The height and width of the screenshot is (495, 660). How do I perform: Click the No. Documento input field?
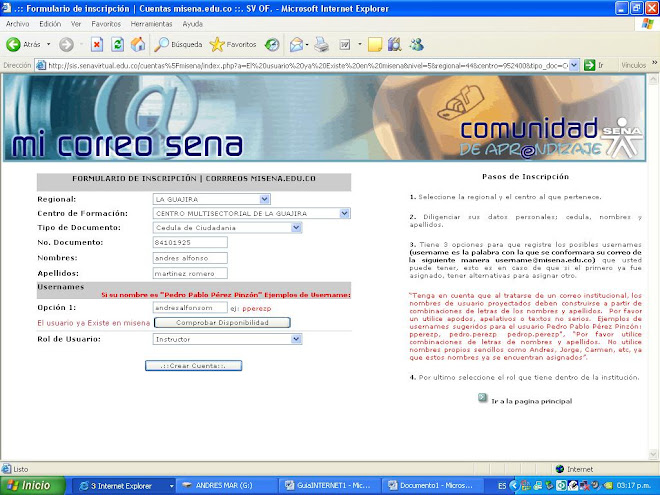click(190, 242)
